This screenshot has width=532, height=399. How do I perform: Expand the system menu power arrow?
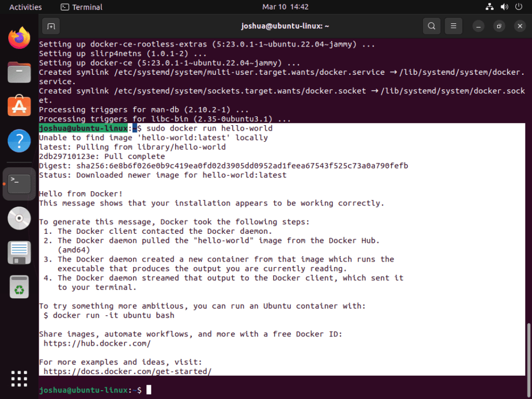click(520, 7)
